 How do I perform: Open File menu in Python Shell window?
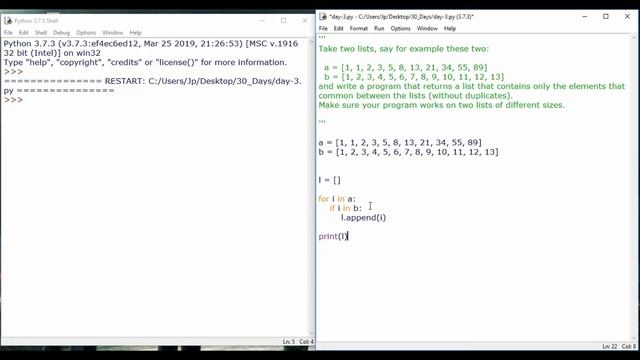coord(8,33)
